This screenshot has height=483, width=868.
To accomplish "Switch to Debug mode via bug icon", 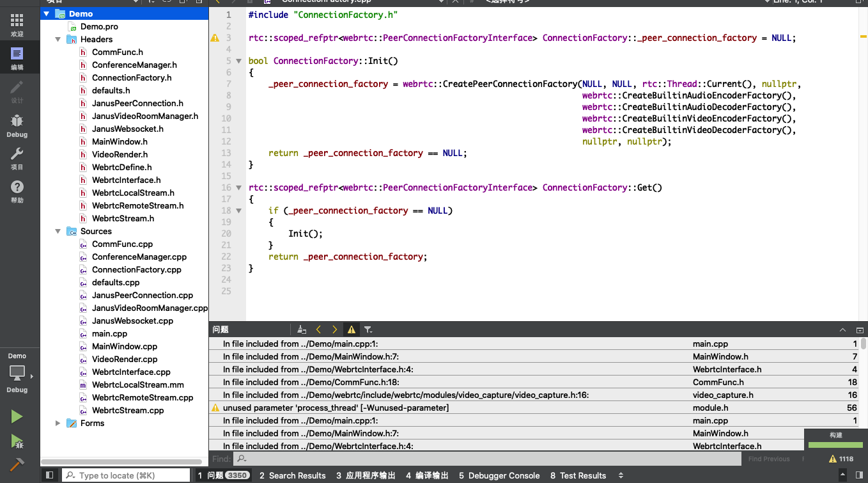I will (x=17, y=123).
